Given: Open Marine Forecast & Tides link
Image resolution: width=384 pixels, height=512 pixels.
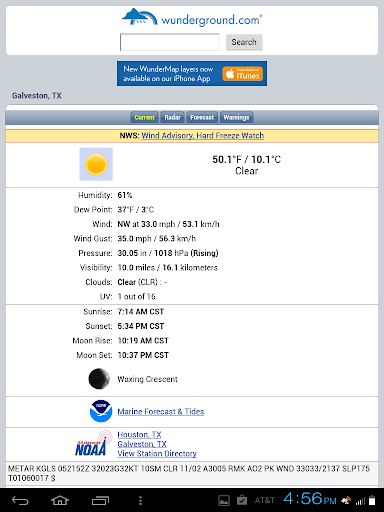Looking at the screenshot, I should pyautogui.click(x=161, y=412).
